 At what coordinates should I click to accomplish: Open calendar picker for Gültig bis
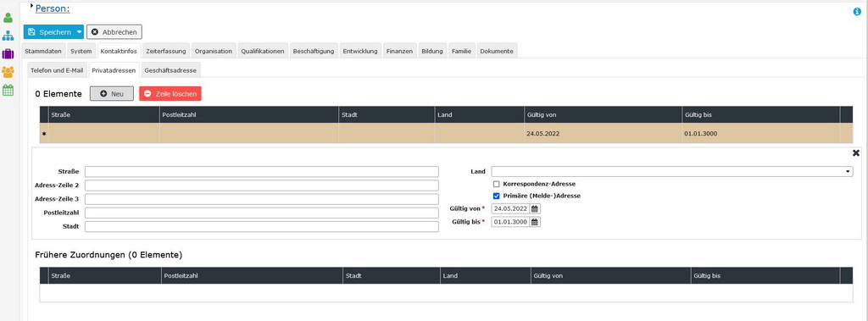click(534, 222)
